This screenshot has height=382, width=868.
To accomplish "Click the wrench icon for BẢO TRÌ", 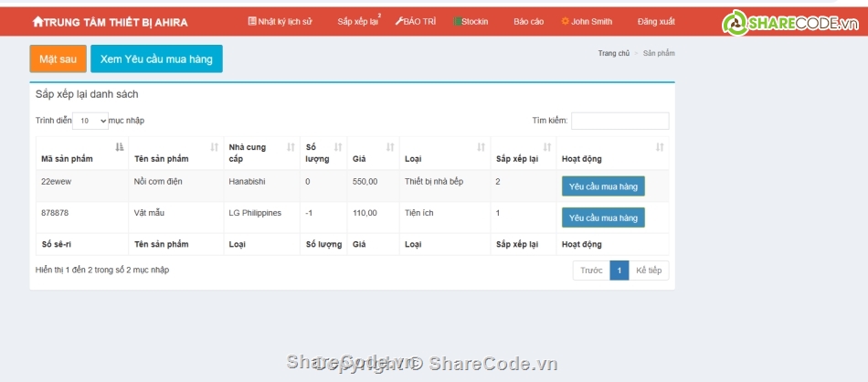I will [398, 21].
